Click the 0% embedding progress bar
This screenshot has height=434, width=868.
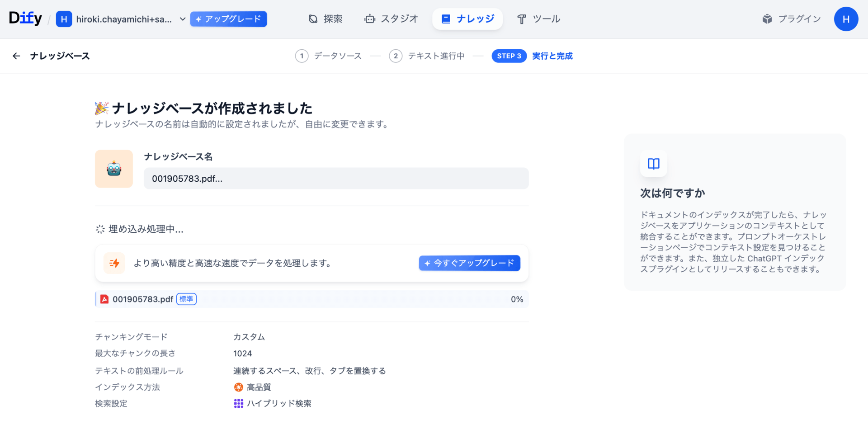[312, 299]
